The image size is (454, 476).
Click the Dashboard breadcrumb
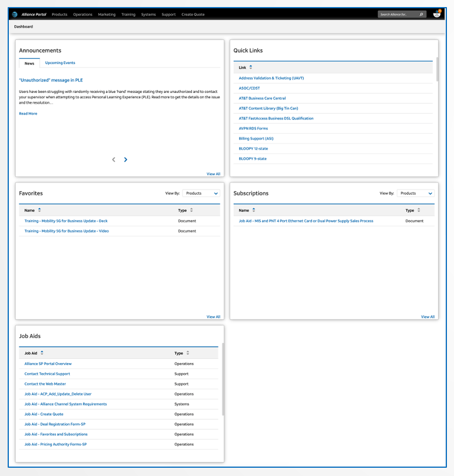pos(24,26)
